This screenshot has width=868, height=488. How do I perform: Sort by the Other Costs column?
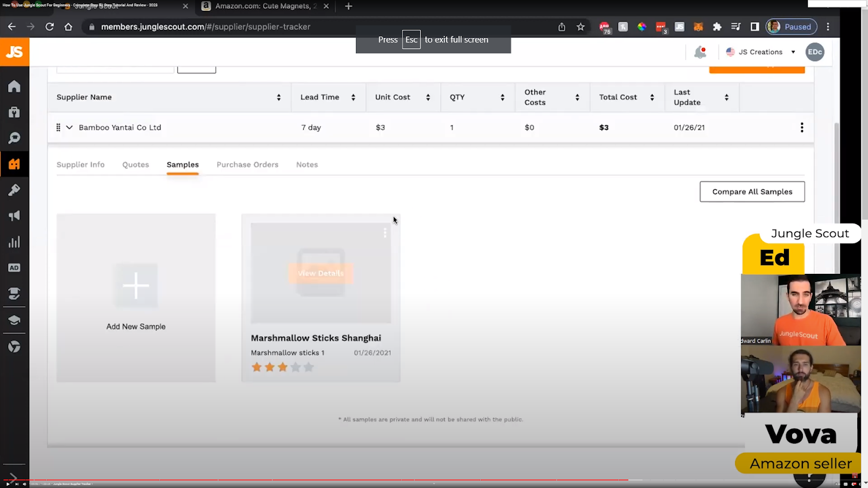pos(577,98)
